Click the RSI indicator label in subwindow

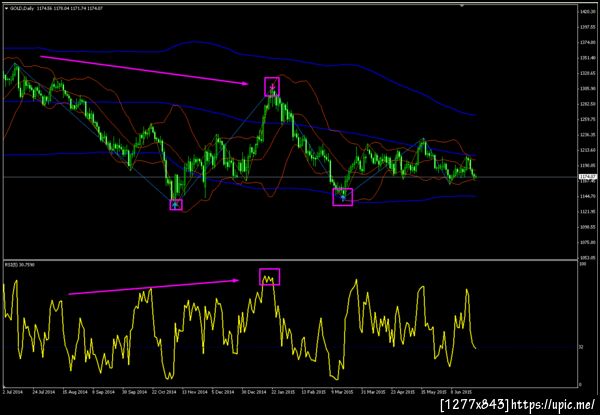point(20,265)
